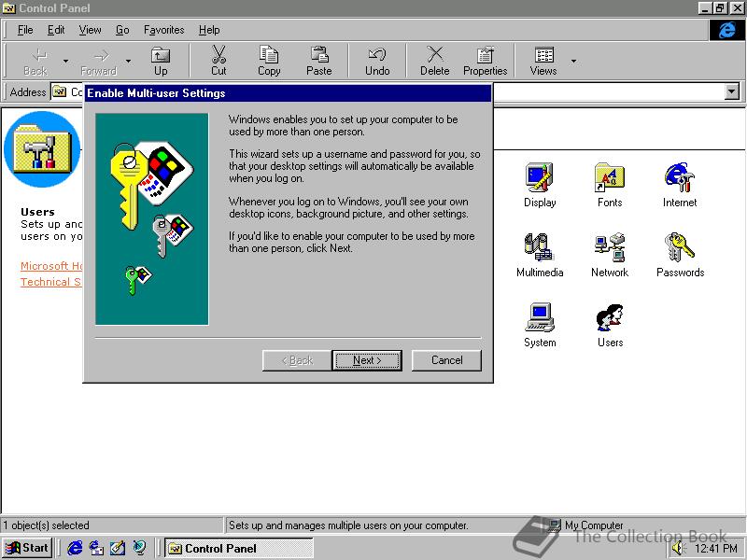This screenshot has width=747, height=560.
Task: Select the Fonts control panel icon
Action: coord(610,185)
